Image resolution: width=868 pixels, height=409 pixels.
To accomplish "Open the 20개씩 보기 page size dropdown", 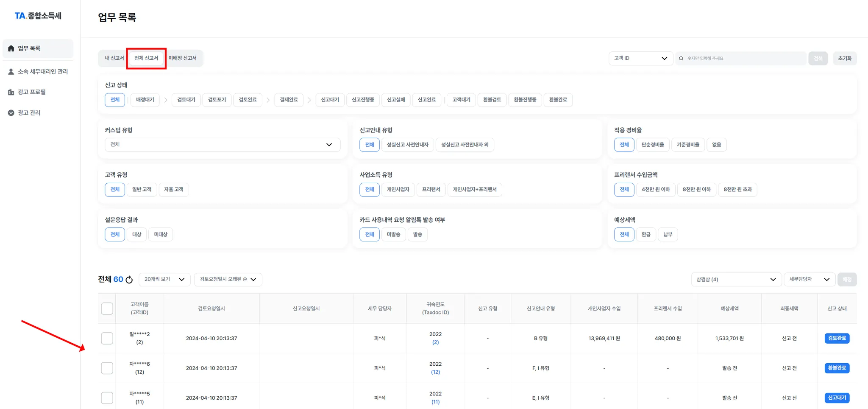I will point(164,279).
